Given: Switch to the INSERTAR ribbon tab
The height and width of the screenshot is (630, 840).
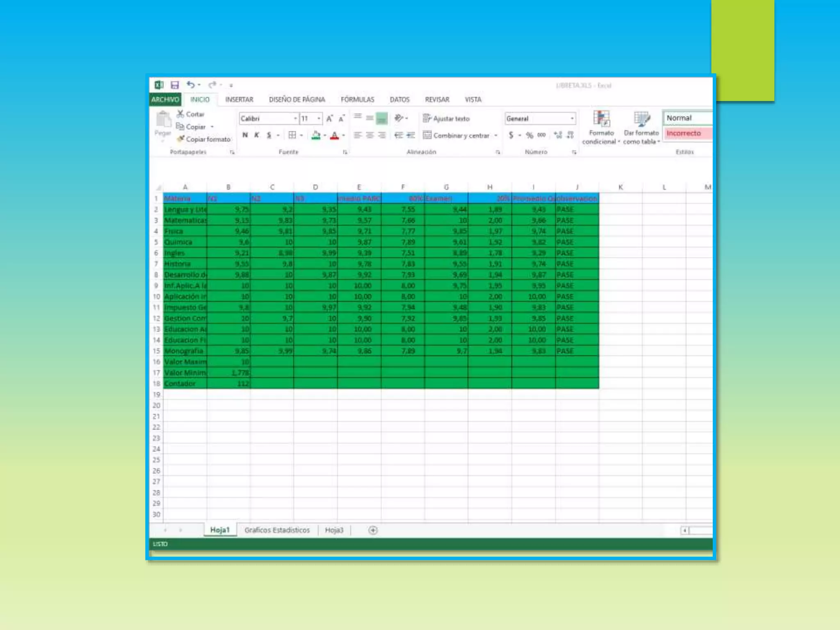Looking at the screenshot, I should (239, 100).
